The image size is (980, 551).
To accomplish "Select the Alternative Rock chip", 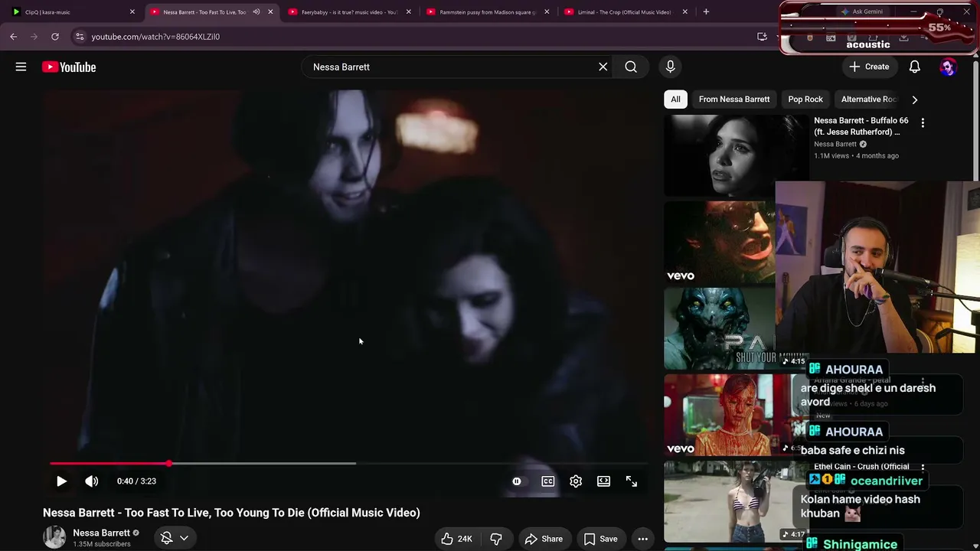I will click(868, 99).
